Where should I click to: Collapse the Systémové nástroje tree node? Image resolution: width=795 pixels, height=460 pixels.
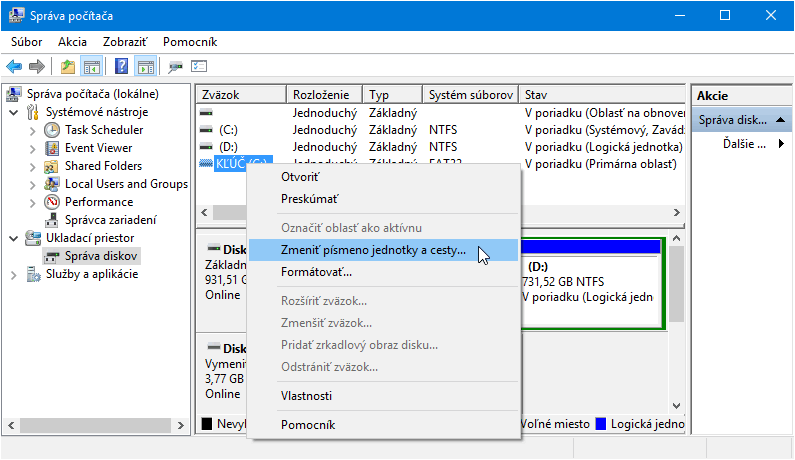[14, 112]
